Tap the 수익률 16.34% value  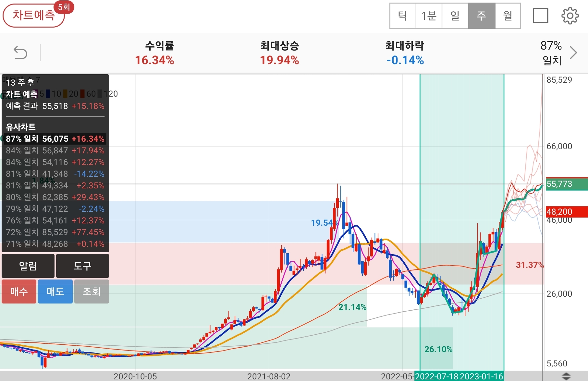[154, 60]
